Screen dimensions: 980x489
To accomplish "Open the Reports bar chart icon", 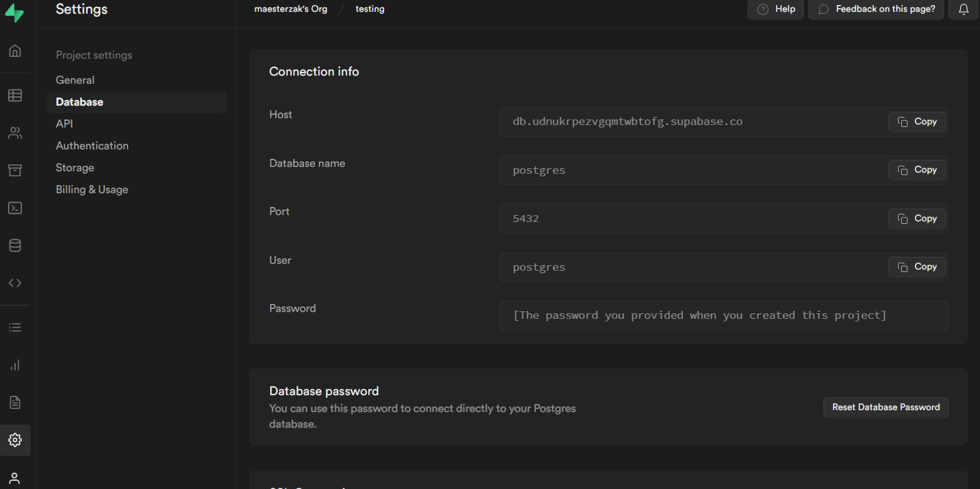I will click(15, 365).
